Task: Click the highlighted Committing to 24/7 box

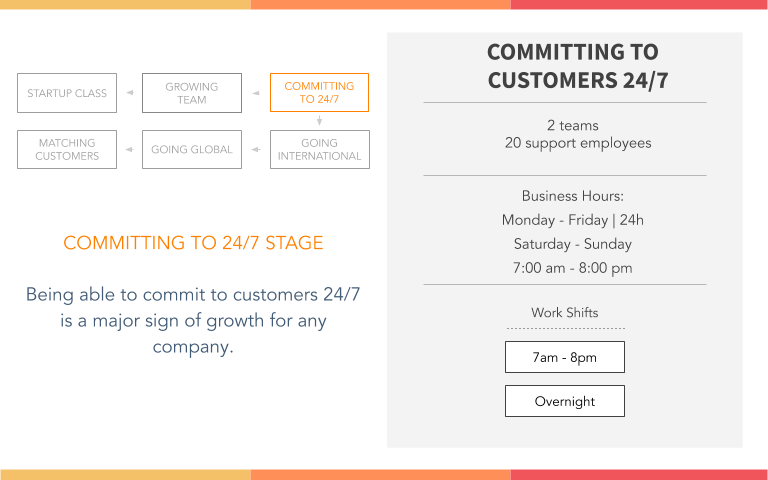Action: click(x=319, y=93)
